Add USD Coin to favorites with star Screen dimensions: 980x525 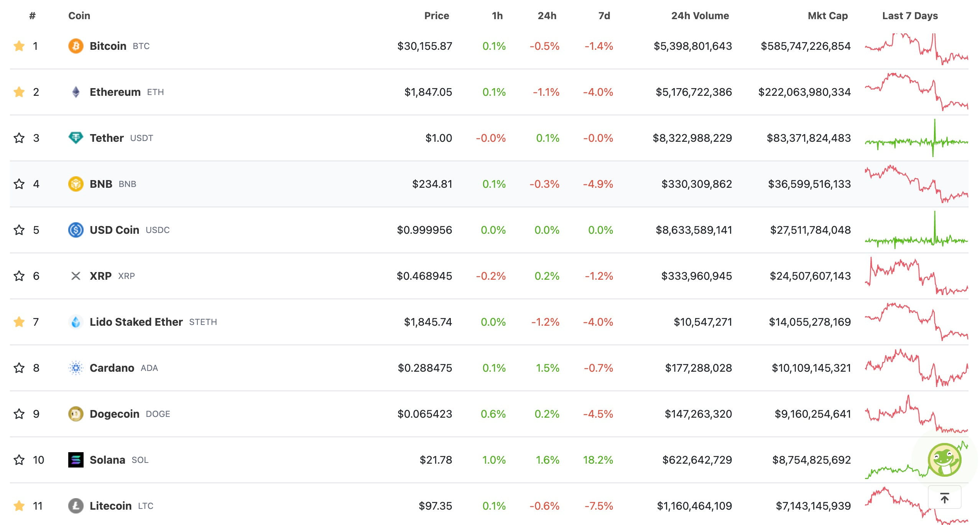pos(19,230)
